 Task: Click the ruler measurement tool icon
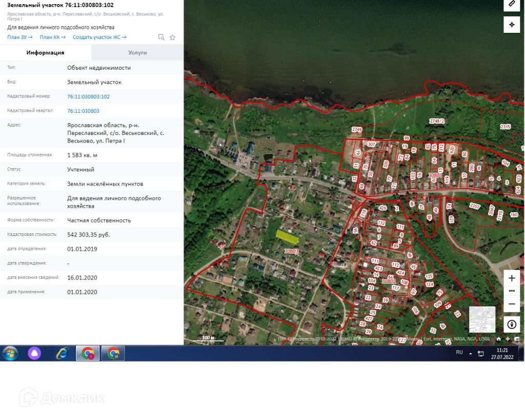tap(512, 4)
